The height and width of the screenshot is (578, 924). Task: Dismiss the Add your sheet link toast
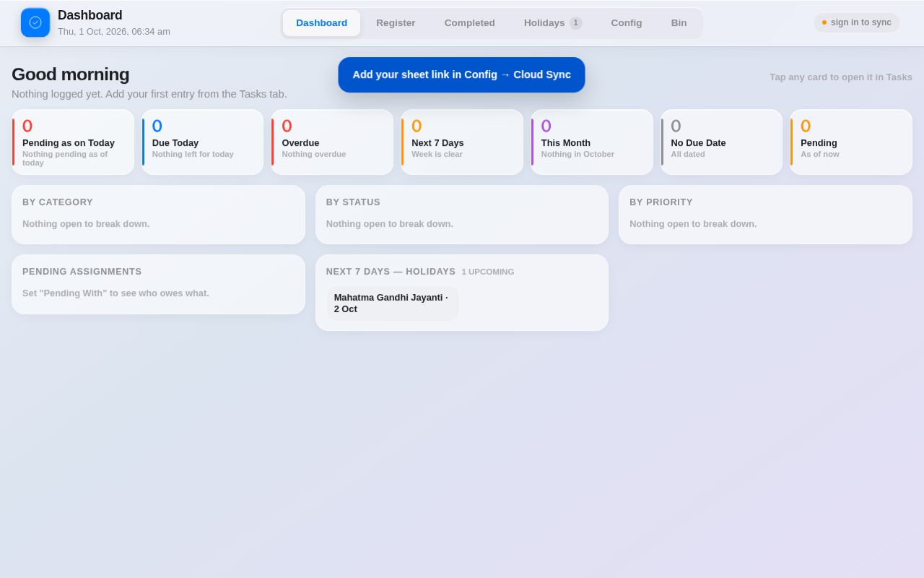pyautogui.click(x=461, y=74)
